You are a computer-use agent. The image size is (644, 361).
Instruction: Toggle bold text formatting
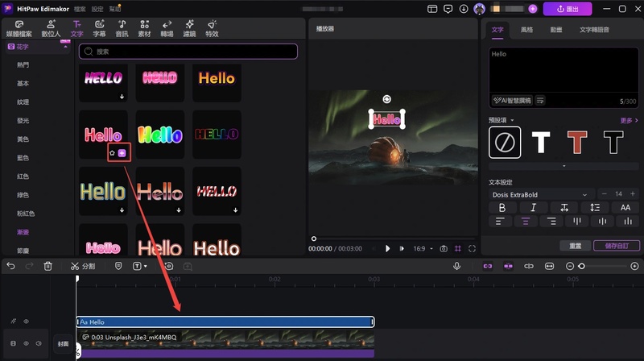[x=502, y=208]
